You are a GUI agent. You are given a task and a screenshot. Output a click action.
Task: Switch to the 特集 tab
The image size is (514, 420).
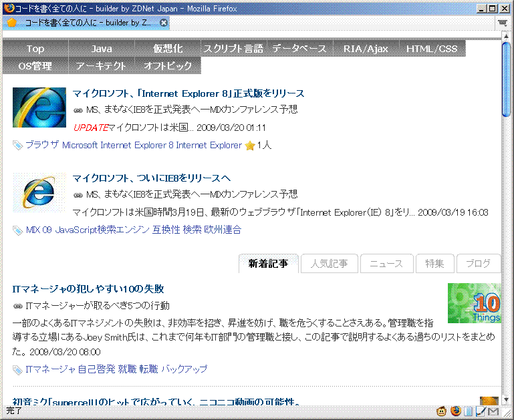click(434, 264)
